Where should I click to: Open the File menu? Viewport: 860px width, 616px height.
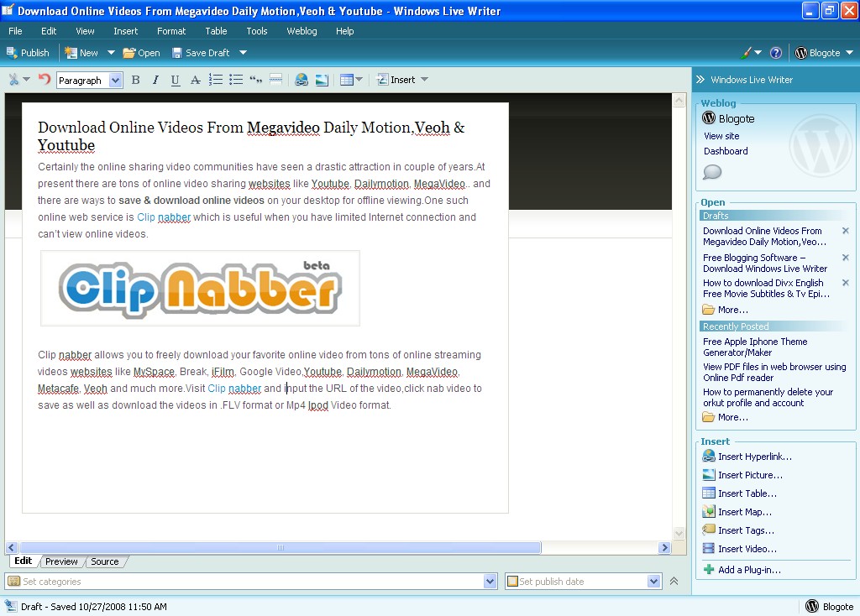pyautogui.click(x=15, y=31)
